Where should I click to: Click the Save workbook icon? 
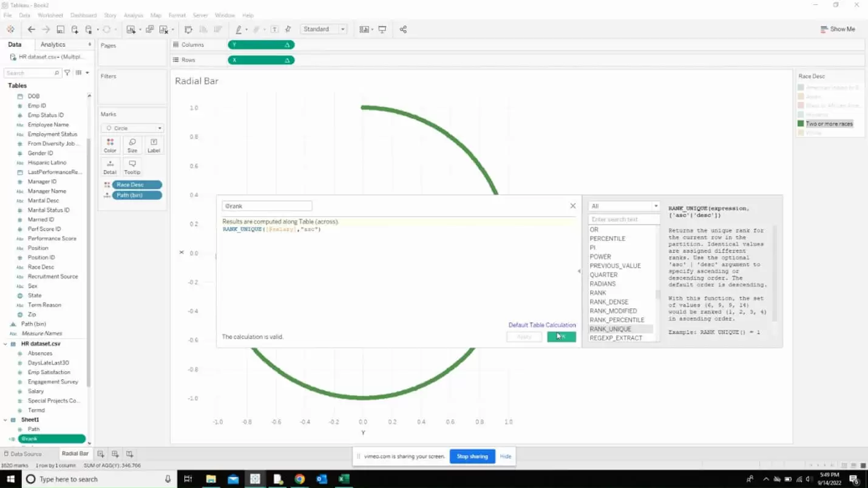[60, 29]
